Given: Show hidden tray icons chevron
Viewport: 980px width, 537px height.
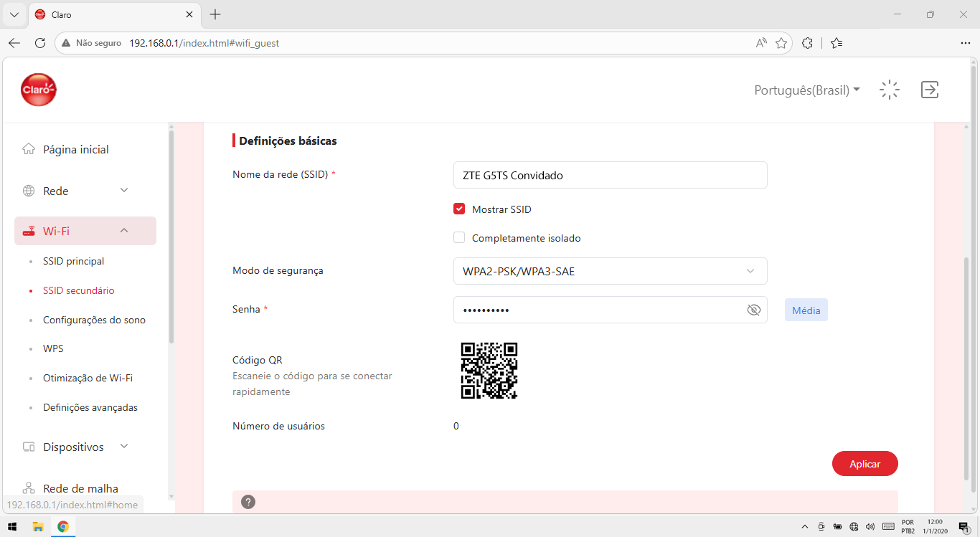Looking at the screenshot, I should point(805,526).
